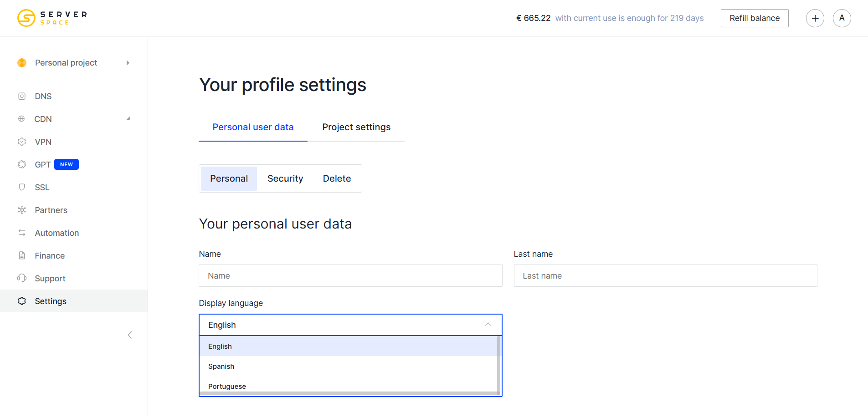
Task: Click the VPN sidebar icon
Action: 22,142
